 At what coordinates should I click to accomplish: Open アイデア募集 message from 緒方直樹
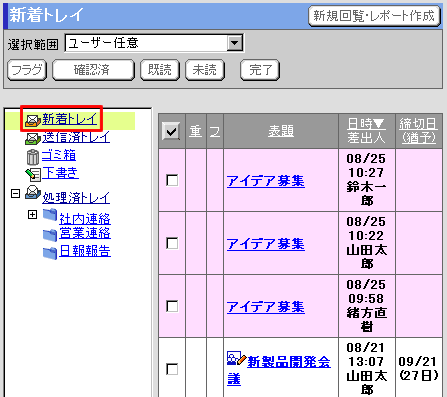click(x=266, y=307)
